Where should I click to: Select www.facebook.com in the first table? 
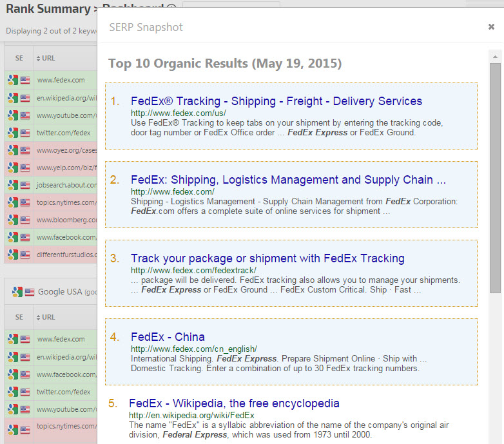click(66, 237)
